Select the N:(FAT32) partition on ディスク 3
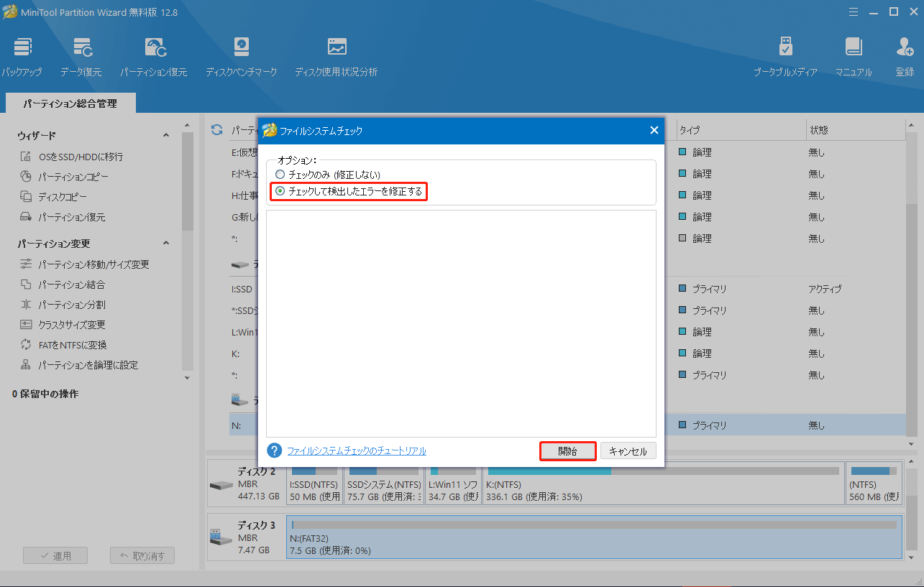Image resolution: width=924 pixels, height=587 pixels. pos(594,537)
